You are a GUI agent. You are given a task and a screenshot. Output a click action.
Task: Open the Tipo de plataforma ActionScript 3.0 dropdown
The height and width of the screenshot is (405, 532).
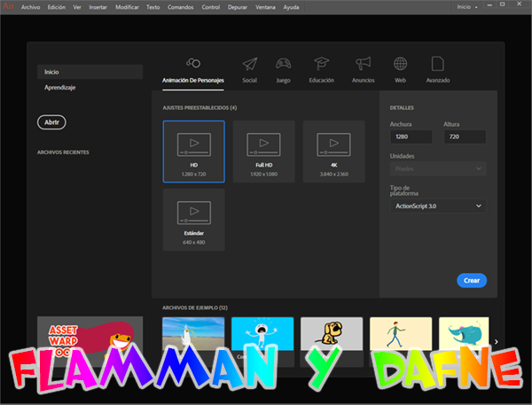pyautogui.click(x=438, y=206)
